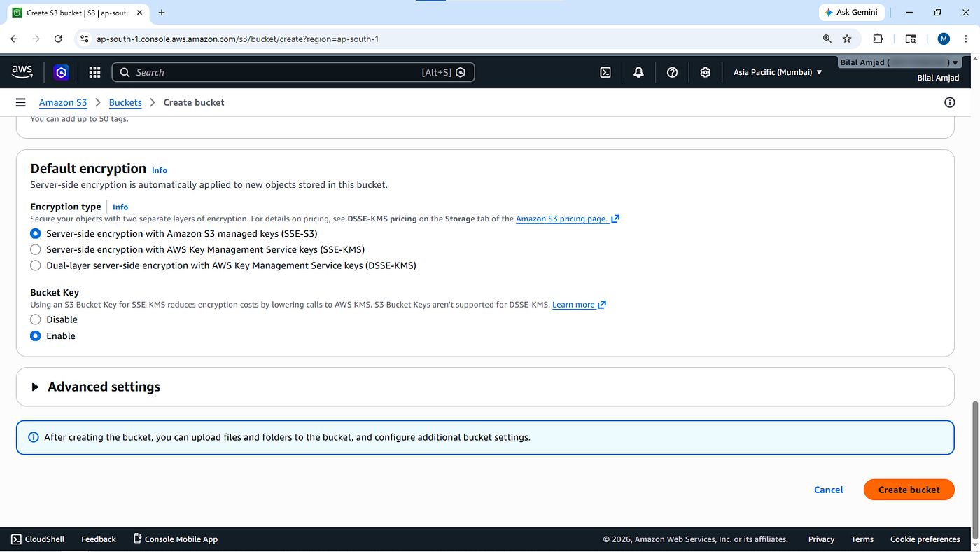Disable the Bucket Key
The image size is (980, 552).
(36, 319)
